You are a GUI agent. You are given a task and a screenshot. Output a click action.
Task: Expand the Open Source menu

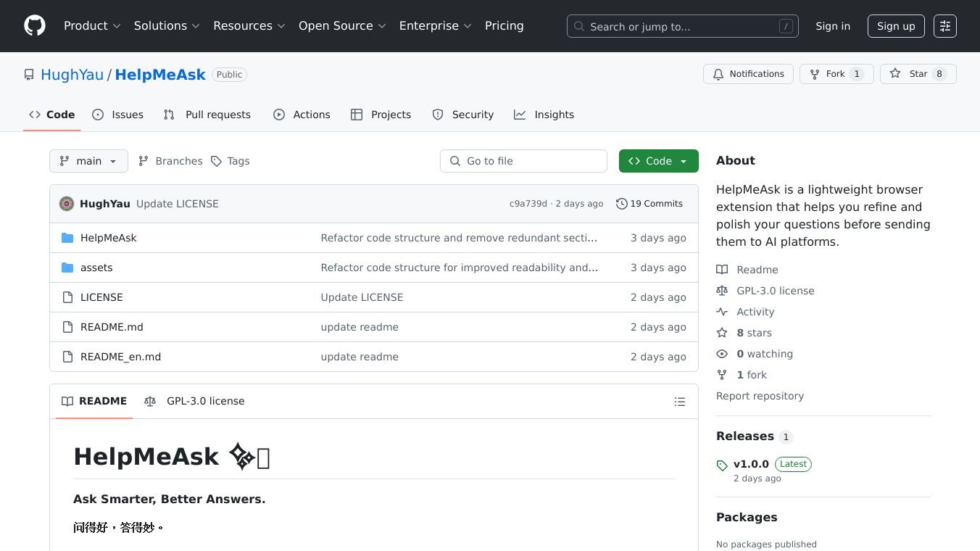tap(342, 26)
